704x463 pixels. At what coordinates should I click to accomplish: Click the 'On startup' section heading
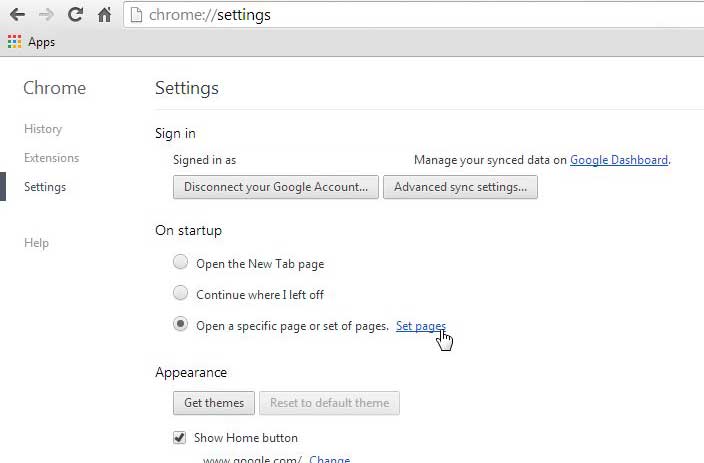tap(189, 230)
